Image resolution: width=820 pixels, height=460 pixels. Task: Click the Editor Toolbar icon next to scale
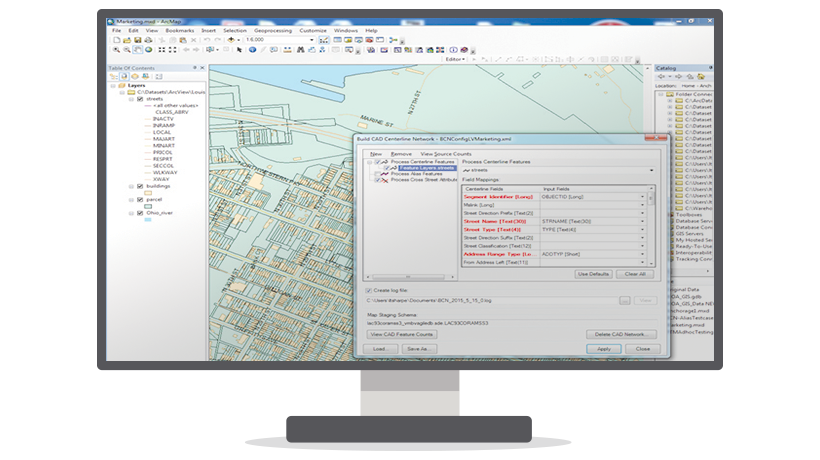tap(324, 40)
